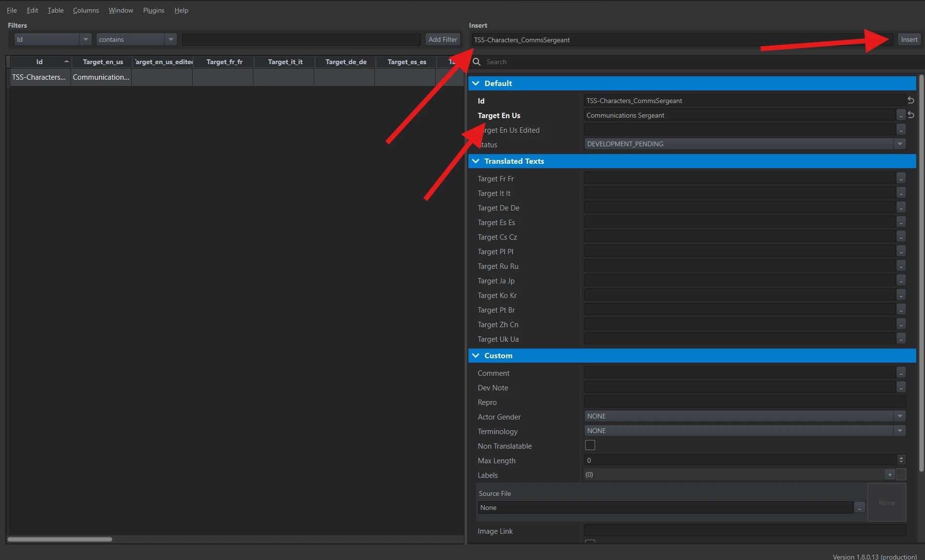Focus the Insert id input field

click(x=682, y=40)
